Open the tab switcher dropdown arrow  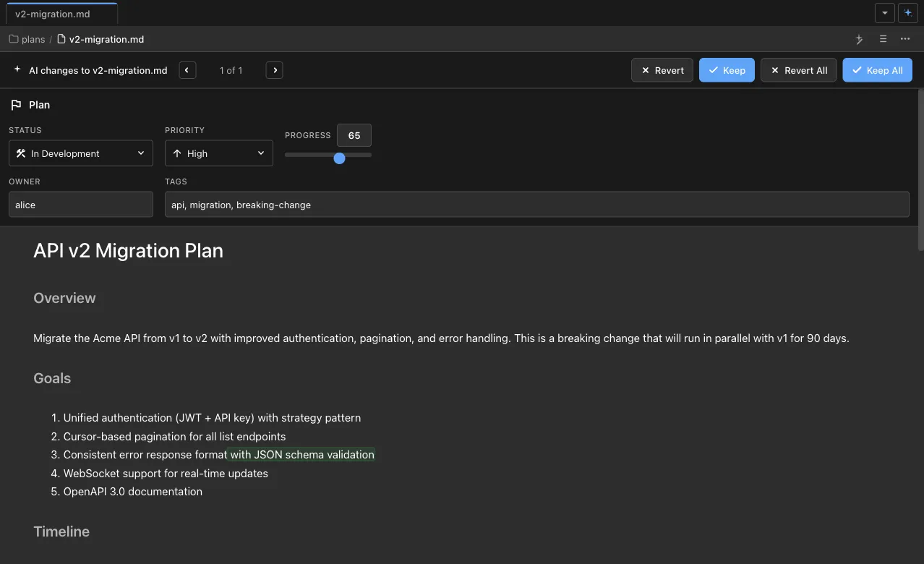[885, 12]
